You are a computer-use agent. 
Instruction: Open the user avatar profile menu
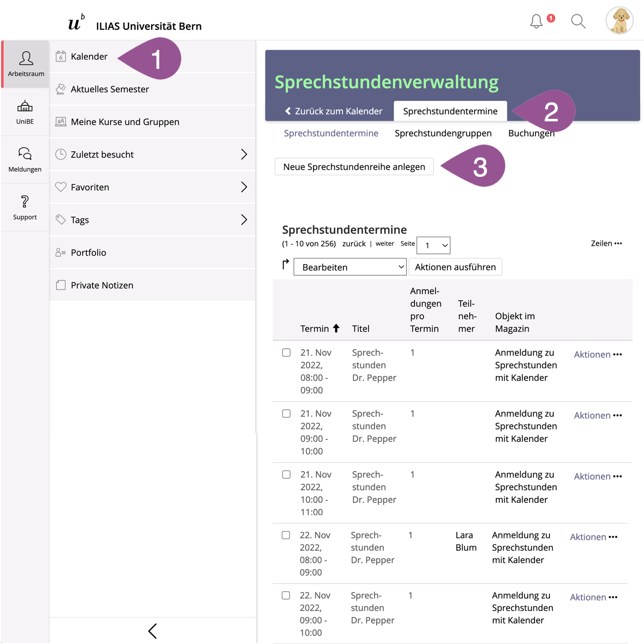[x=619, y=21]
